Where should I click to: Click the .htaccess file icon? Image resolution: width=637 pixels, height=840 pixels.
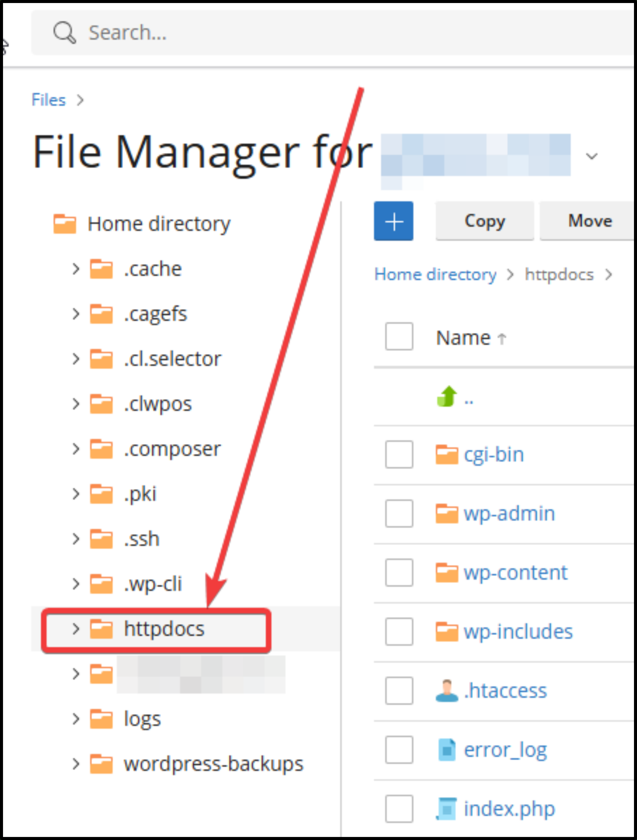pos(447,691)
